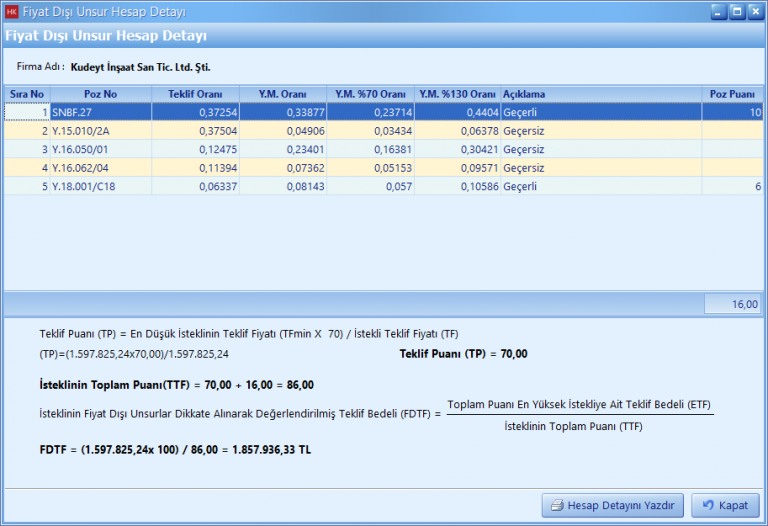
Task: Click the Poz Puanı column header
Action: (x=731, y=94)
